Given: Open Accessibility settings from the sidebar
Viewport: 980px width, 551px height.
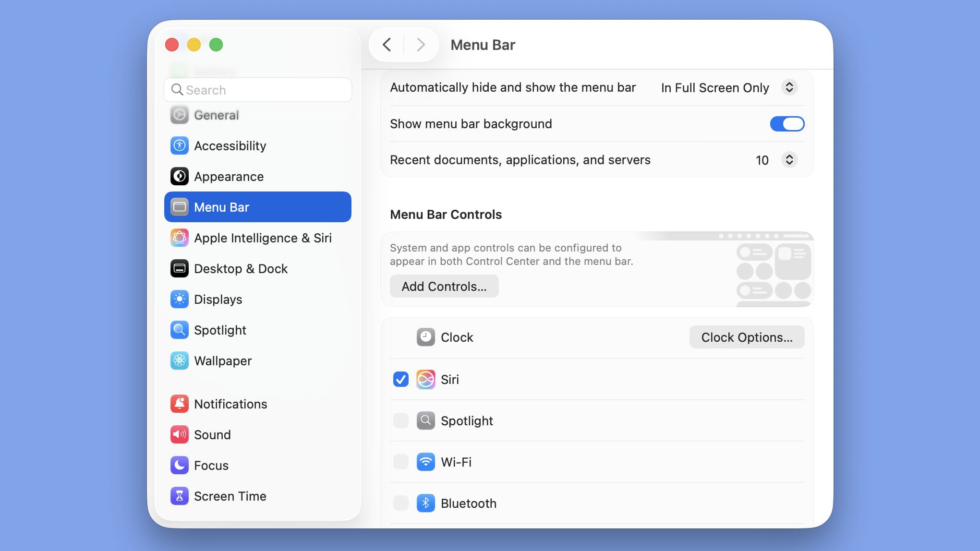Looking at the screenshot, I should click(230, 145).
